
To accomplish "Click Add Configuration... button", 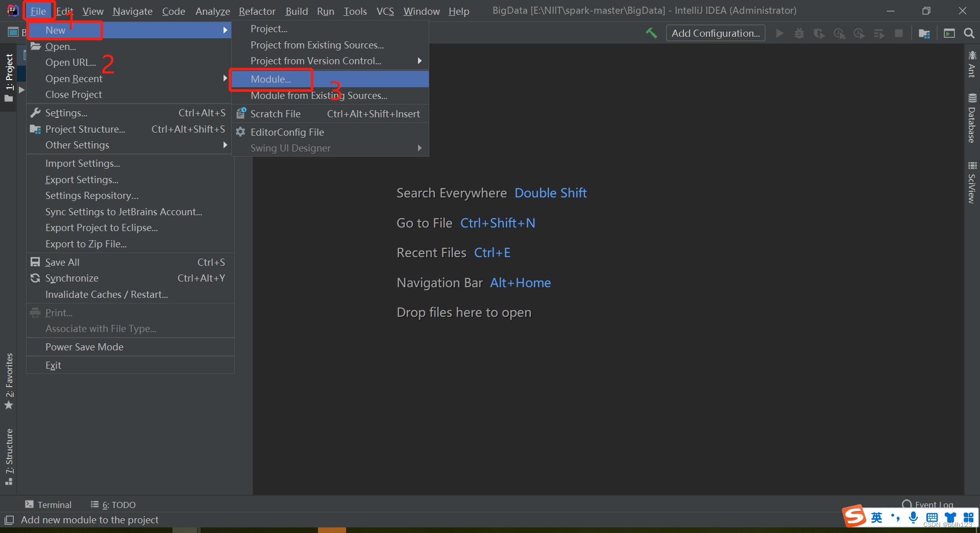I will (716, 33).
